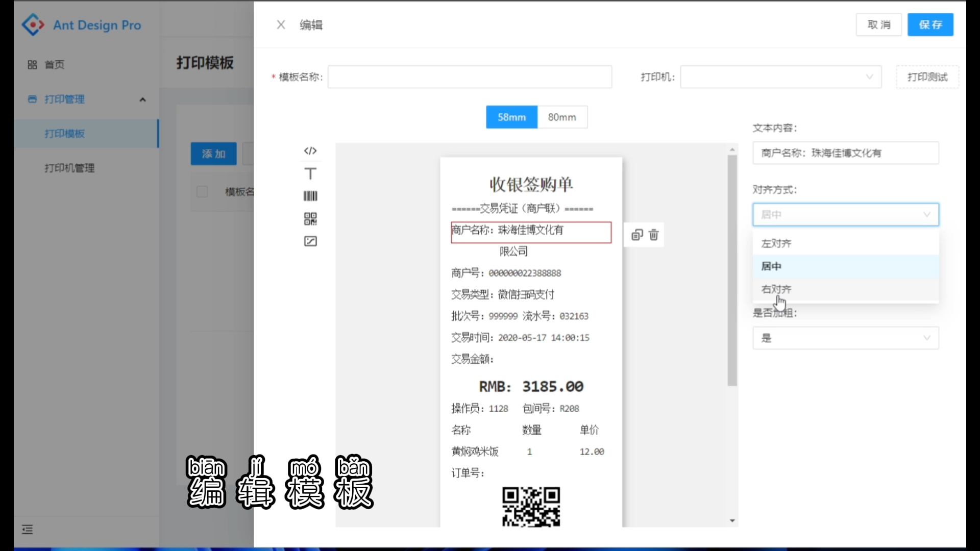Click the 取消 cancel button
Image resolution: width=980 pixels, height=551 pixels.
pyautogui.click(x=879, y=24)
